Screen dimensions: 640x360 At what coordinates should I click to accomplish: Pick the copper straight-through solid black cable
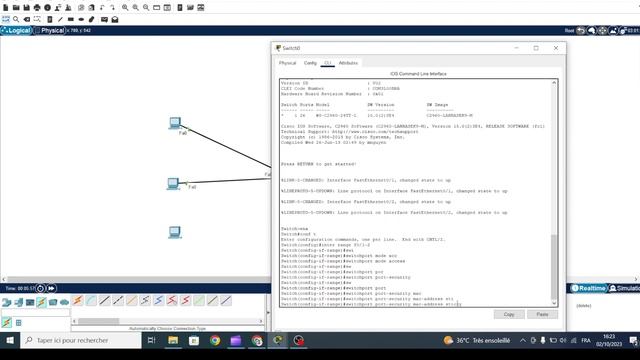[x=104, y=301]
